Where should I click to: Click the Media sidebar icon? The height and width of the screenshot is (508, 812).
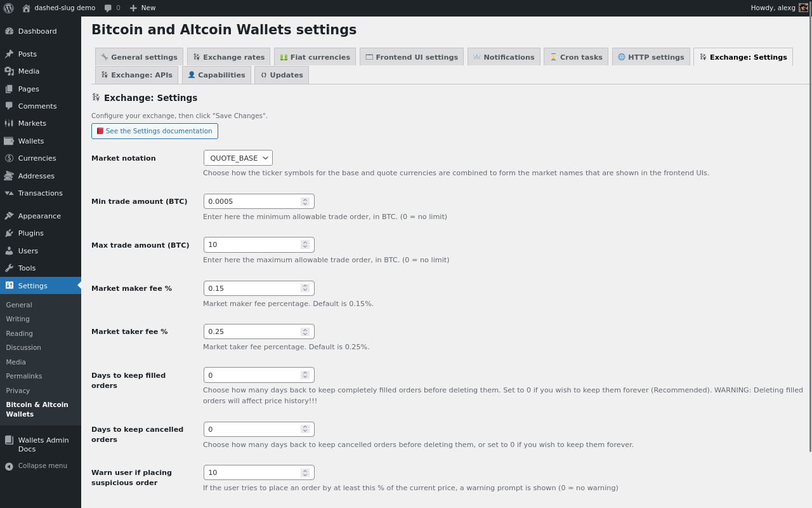9,71
